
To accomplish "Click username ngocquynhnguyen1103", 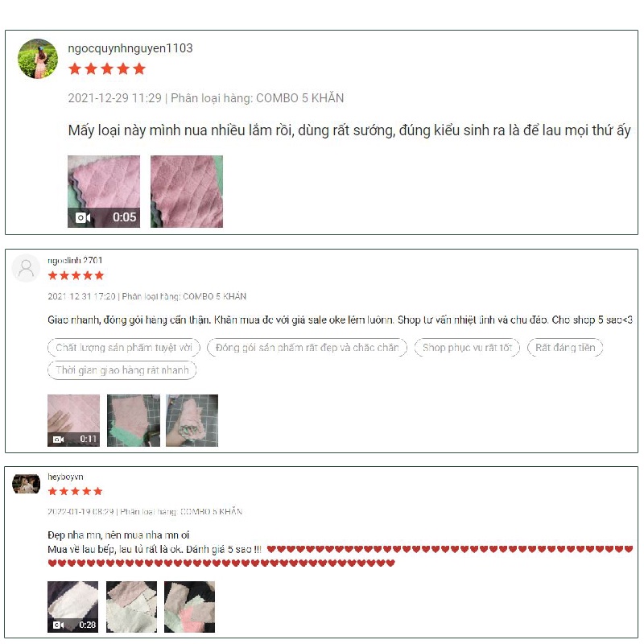I will click(x=130, y=48).
